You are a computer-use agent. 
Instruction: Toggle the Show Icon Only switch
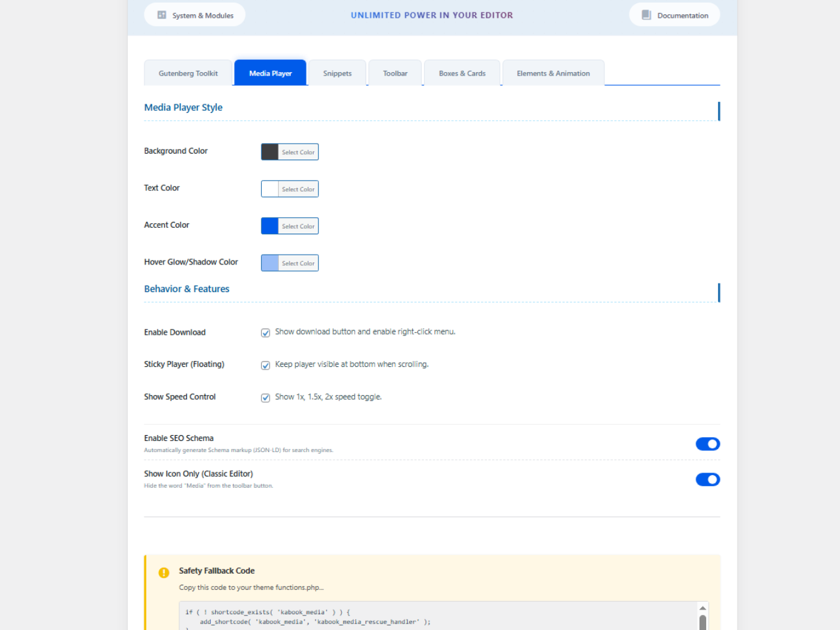707,480
